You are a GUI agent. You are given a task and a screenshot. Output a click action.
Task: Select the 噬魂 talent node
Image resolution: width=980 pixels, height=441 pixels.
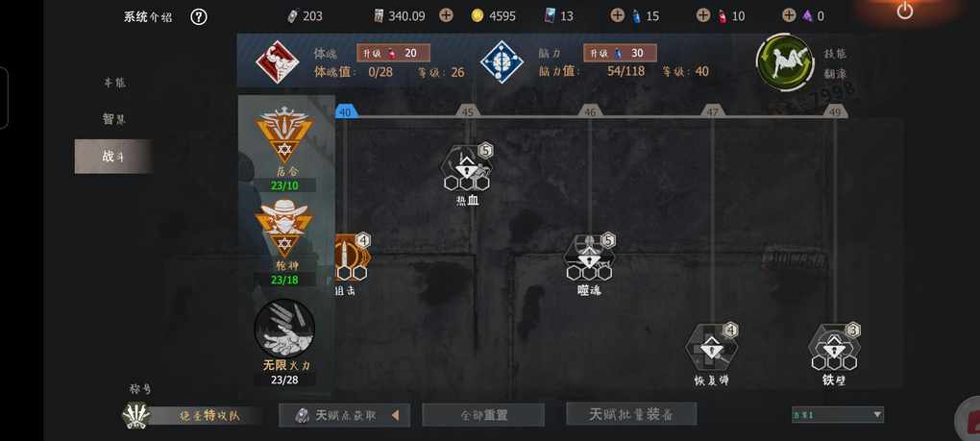point(589,257)
